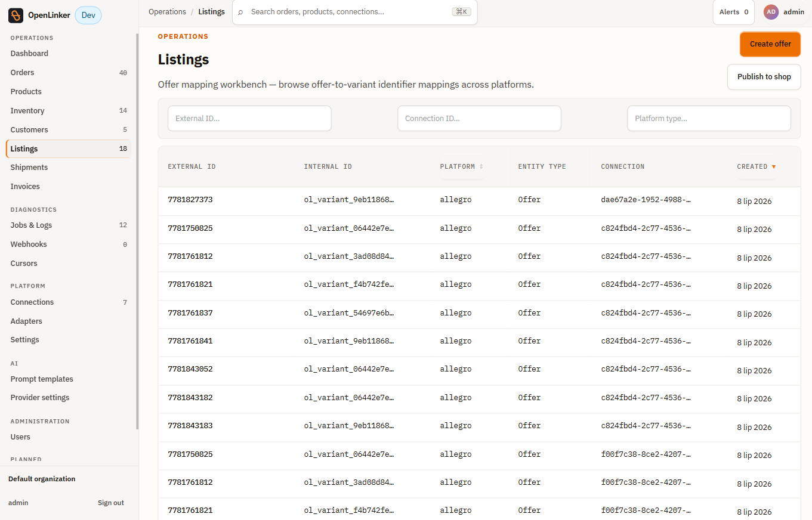Open Webhooks page
The height and width of the screenshot is (520, 812).
point(69,244)
